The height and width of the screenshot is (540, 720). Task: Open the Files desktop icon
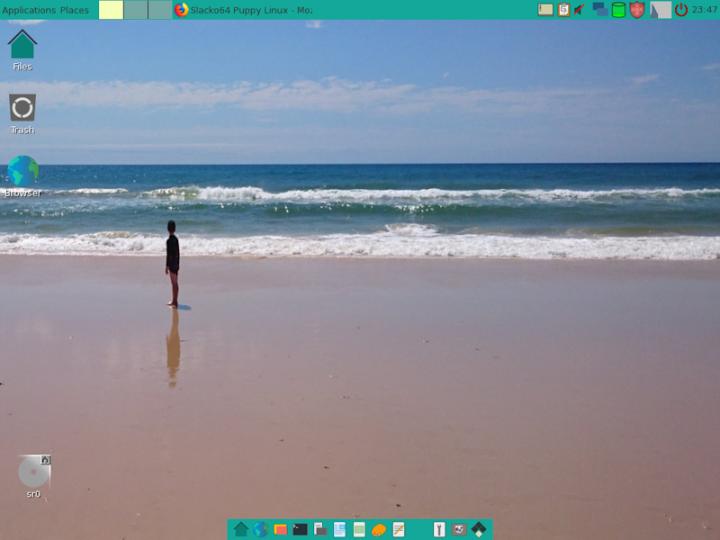click(22, 45)
